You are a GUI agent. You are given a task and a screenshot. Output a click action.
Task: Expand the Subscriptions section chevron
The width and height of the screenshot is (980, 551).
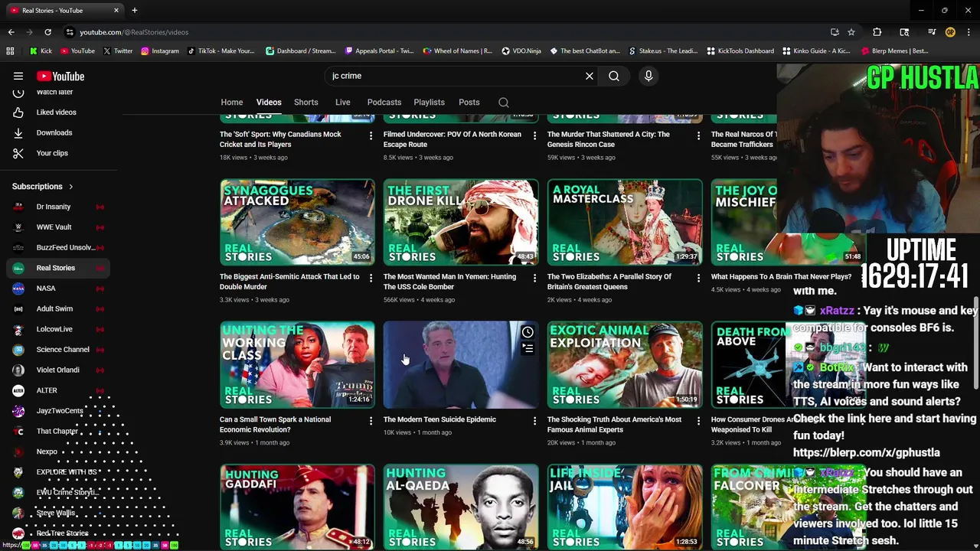(x=70, y=187)
